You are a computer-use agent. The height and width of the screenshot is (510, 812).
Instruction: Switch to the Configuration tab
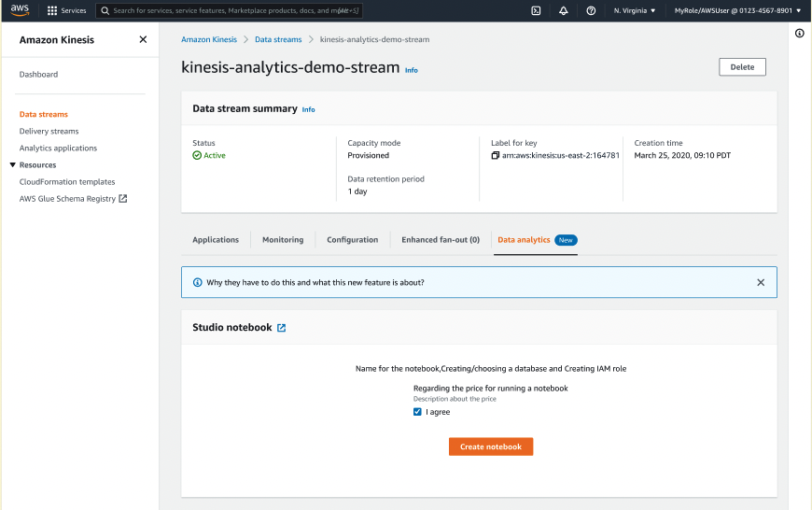click(x=352, y=239)
